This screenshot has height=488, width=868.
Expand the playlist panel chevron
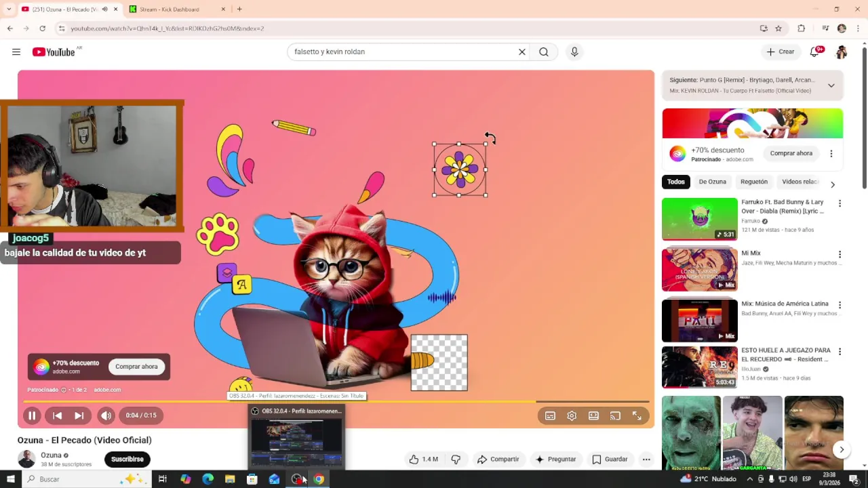pos(831,85)
